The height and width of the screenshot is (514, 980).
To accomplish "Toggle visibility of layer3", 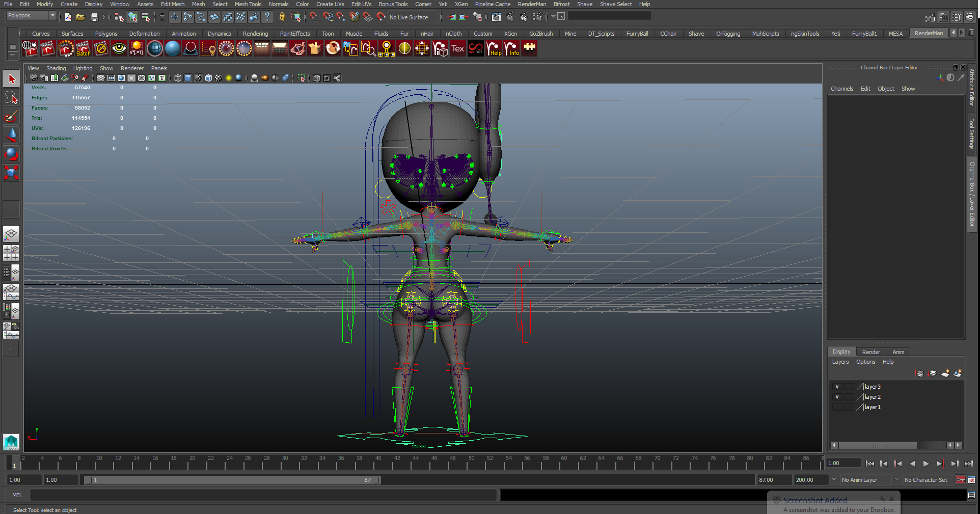I will tap(837, 387).
